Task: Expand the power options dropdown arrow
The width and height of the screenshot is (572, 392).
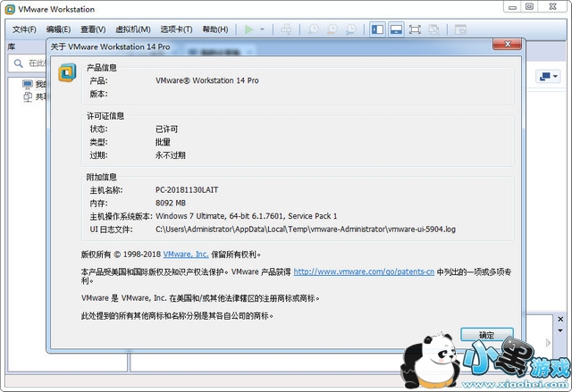Action: 262,29
